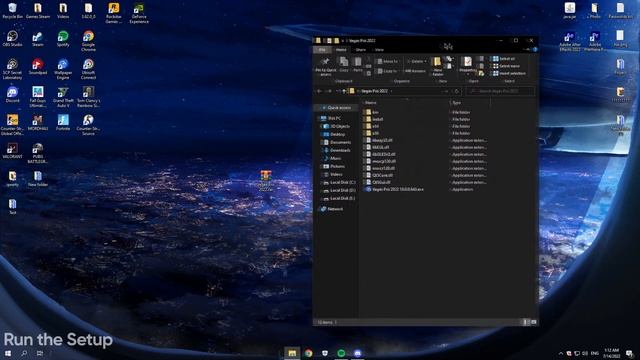This screenshot has width=640, height=360.
Task: Open the Vegas Pro 2022 setup exe file
Action: point(394,189)
